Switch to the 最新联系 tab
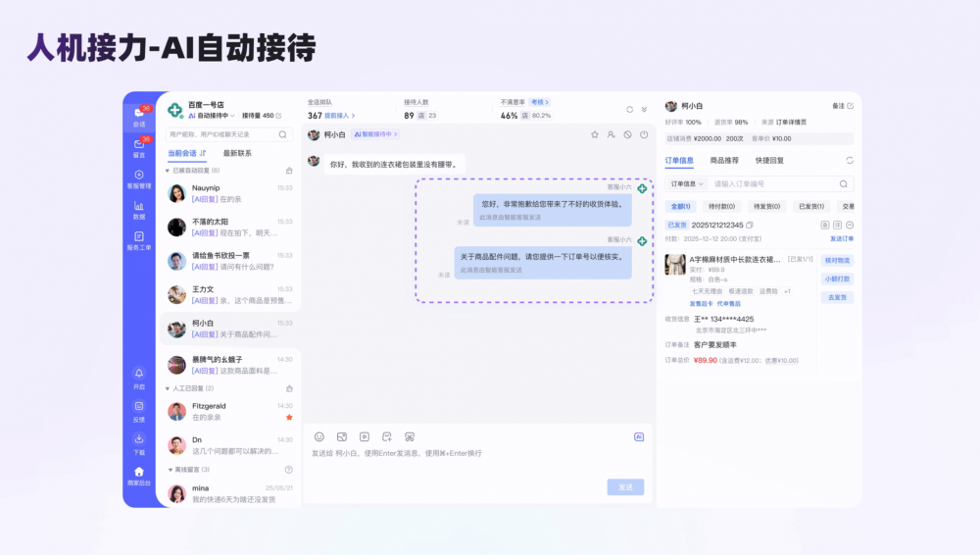Screen dimensions: 980x560 pyautogui.click(x=237, y=153)
